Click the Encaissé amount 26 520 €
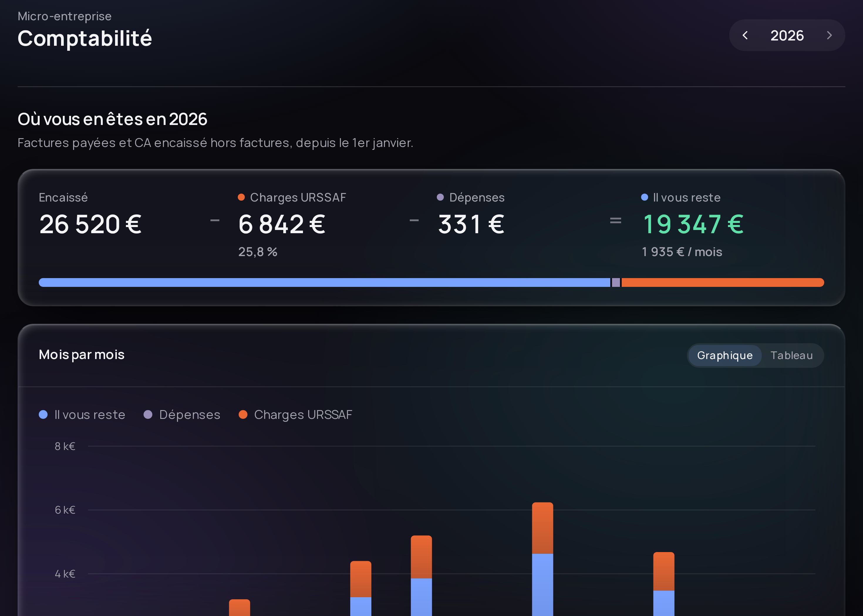This screenshot has width=863, height=616. point(90,224)
